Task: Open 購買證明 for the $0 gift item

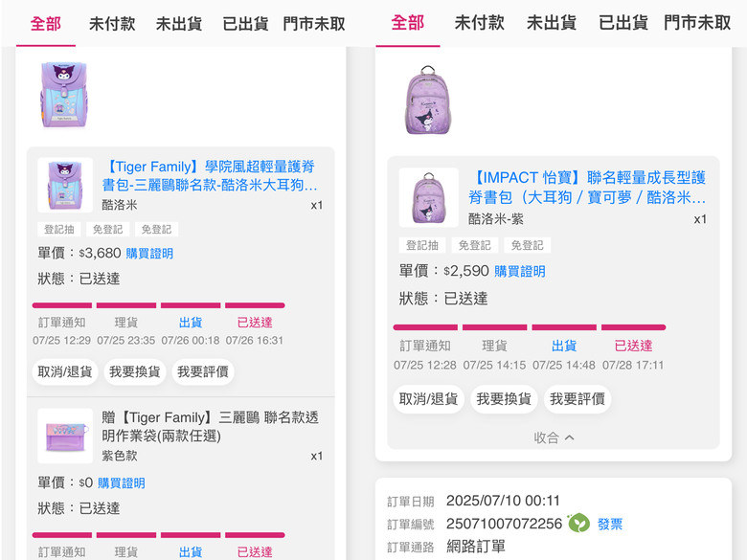Action: click(x=122, y=483)
